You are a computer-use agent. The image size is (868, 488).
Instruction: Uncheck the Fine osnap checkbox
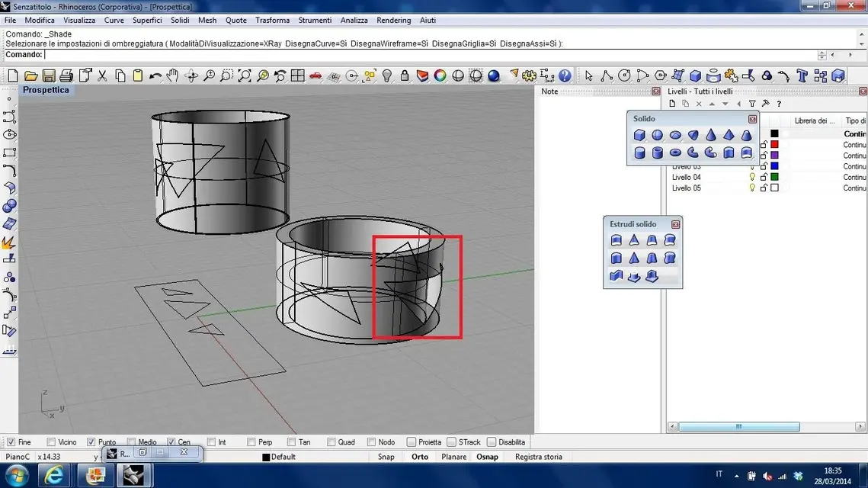point(11,442)
